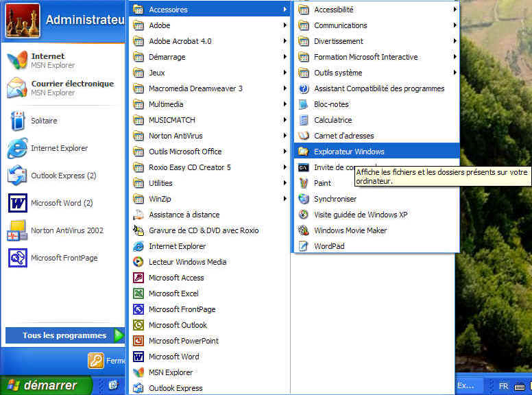
Task: Launch Norton AntiVirus 2002 icon
Action: coord(17,230)
